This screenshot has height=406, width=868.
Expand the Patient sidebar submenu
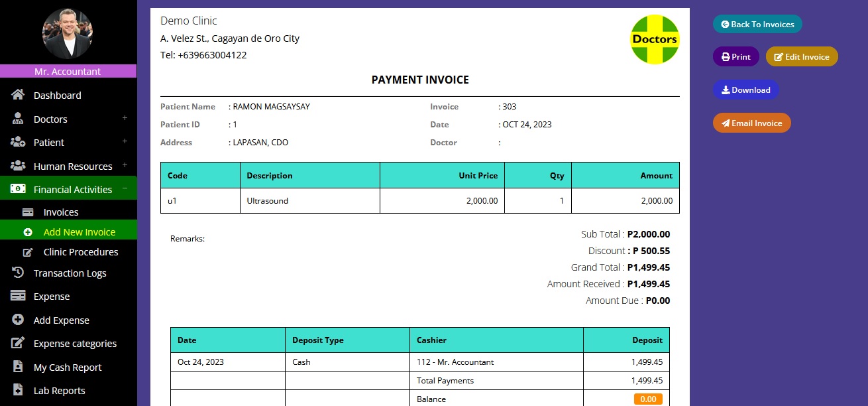click(125, 141)
